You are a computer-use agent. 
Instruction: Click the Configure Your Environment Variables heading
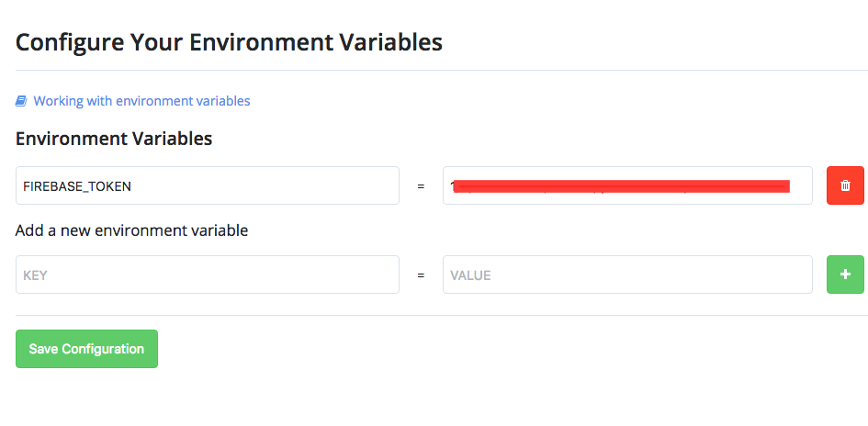tap(229, 42)
